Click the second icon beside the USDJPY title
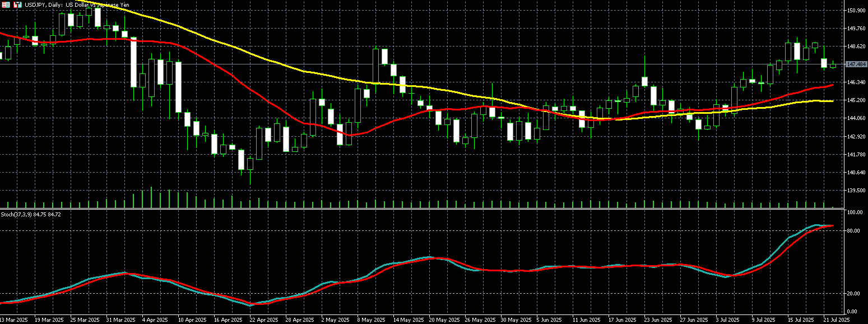The height and width of the screenshot is (324, 868). [17, 4]
